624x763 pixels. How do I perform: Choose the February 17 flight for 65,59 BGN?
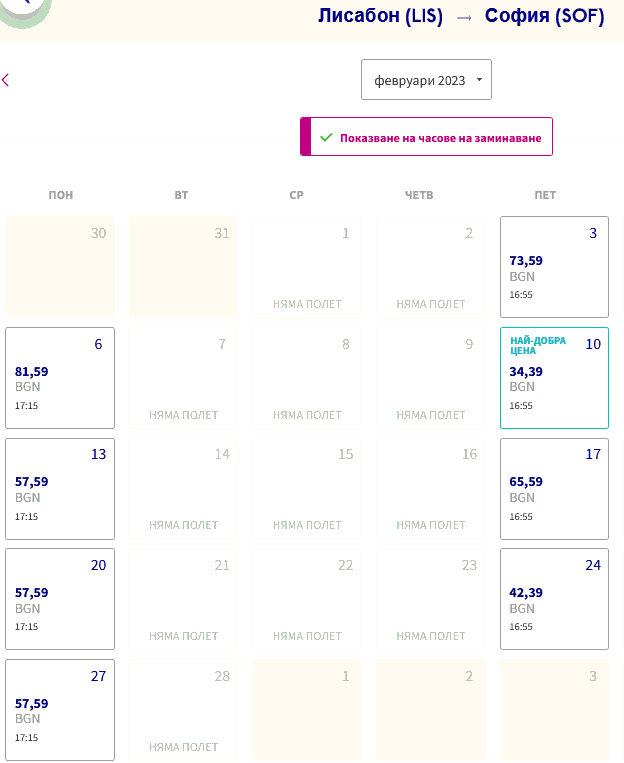point(554,489)
